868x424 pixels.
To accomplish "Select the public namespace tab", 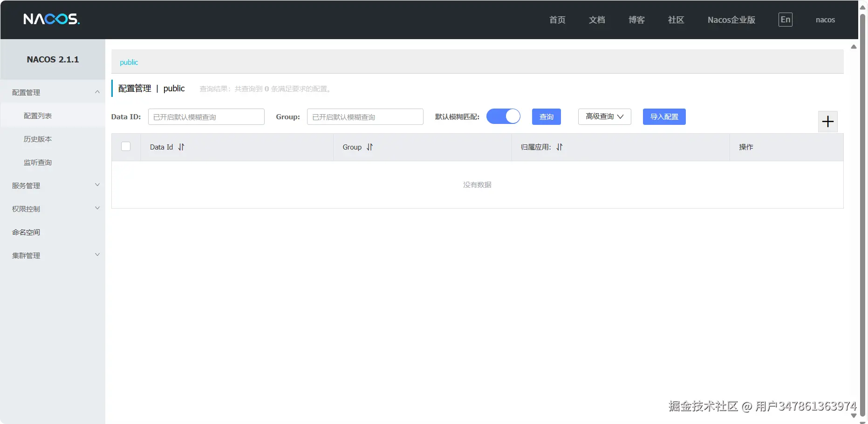I will [x=129, y=62].
